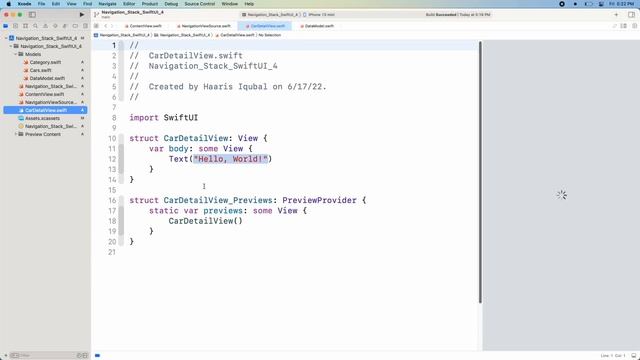Open the Issue navigator

[x=45, y=26]
